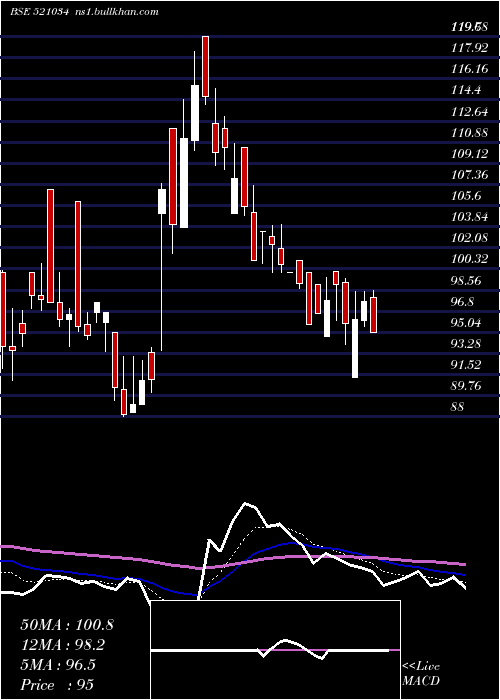Select the 88 price axis label
Image resolution: width=500 pixels, height=700 pixels.
tap(458, 407)
